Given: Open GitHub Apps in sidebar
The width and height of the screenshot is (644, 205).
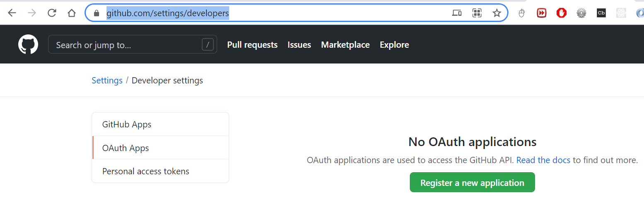Looking at the screenshot, I should [x=127, y=124].
